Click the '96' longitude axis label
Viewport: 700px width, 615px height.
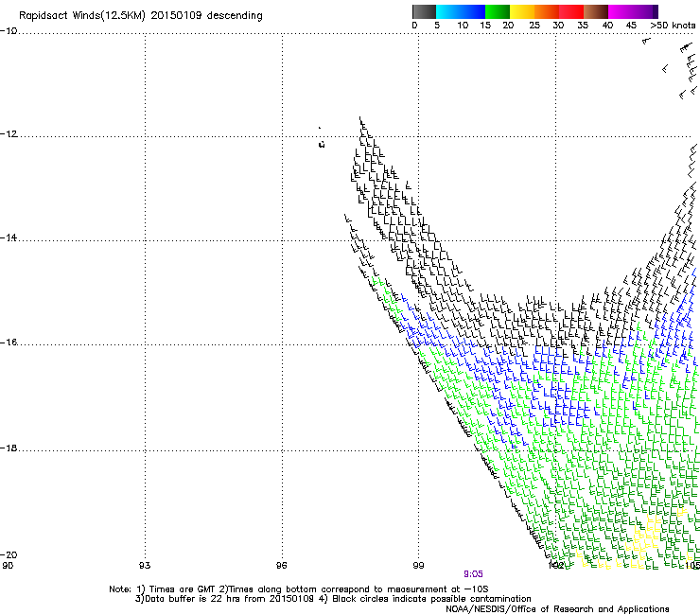click(x=281, y=566)
